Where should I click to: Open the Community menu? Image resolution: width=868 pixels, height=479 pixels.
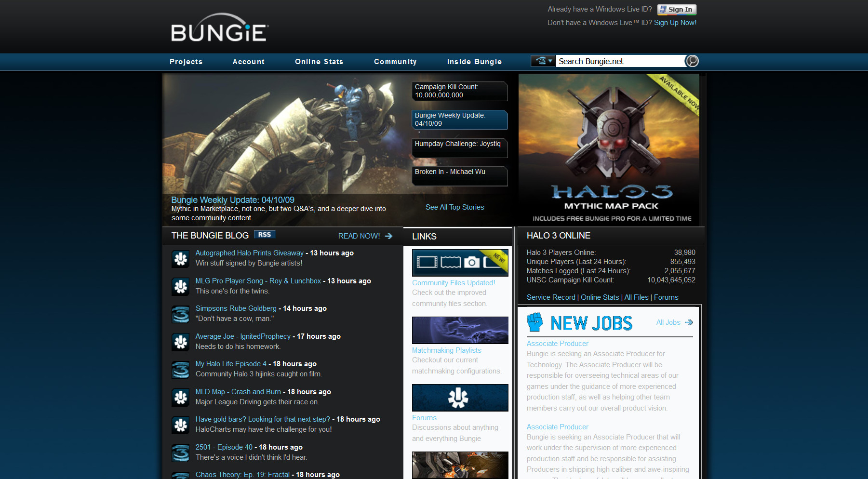tap(395, 62)
